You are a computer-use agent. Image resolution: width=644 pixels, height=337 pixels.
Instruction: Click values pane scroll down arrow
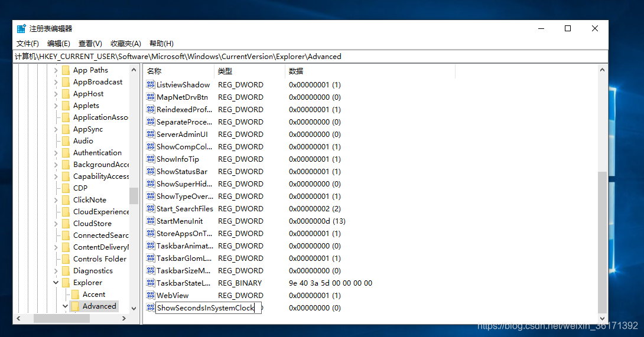pos(602,319)
